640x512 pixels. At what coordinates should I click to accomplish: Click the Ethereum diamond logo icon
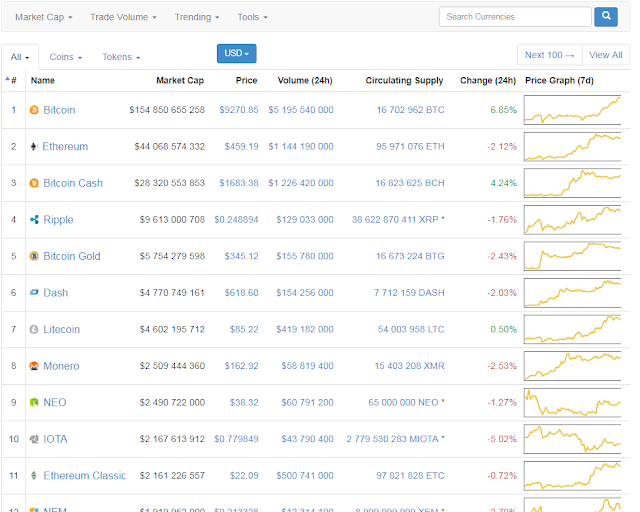point(34,146)
